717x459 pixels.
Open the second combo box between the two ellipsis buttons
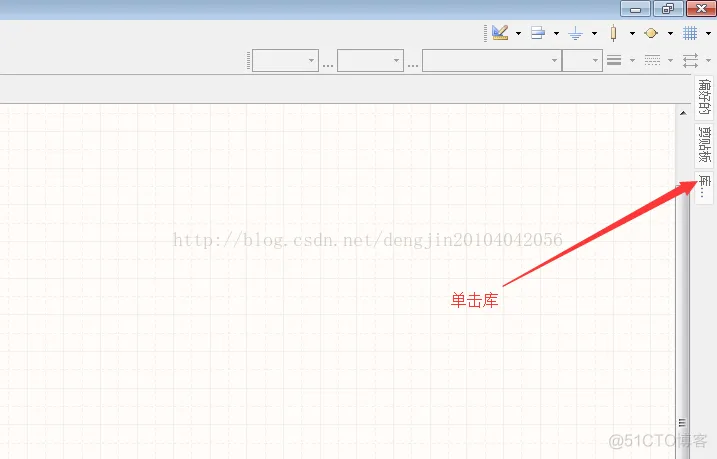370,60
